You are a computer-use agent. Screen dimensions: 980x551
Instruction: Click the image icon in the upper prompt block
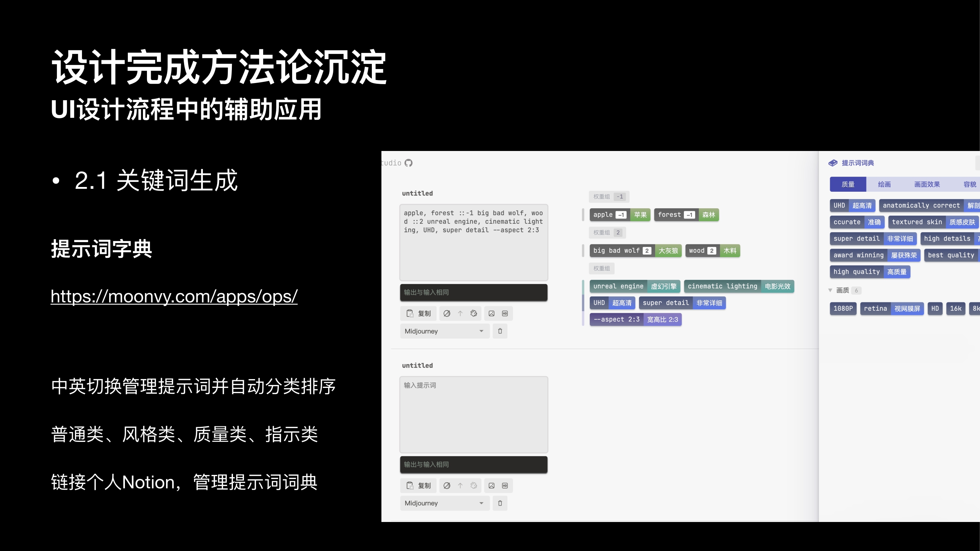[x=492, y=313]
